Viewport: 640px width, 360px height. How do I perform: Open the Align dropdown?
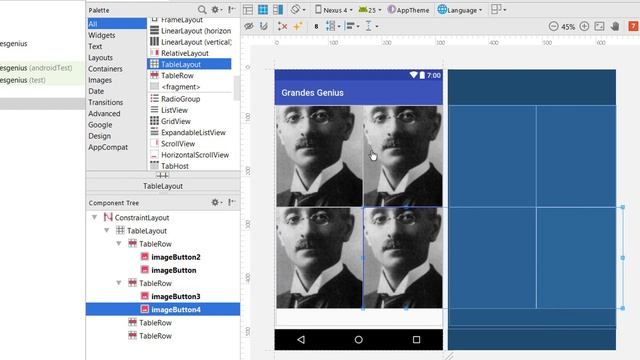[352, 26]
